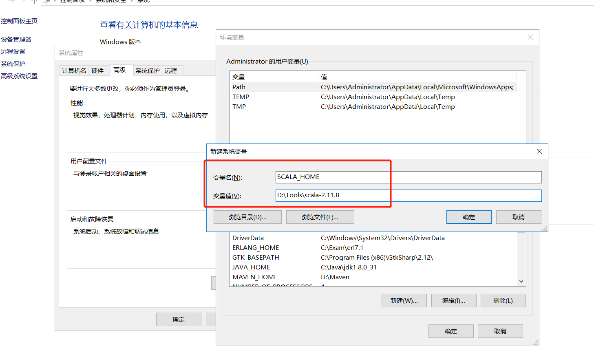Open 设备管理器 in the sidebar
The width and height of the screenshot is (594, 364).
point(16,39)
